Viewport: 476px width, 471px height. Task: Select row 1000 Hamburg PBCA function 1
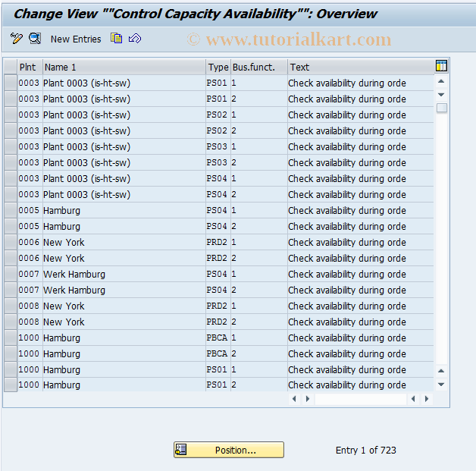coord(11,338)
